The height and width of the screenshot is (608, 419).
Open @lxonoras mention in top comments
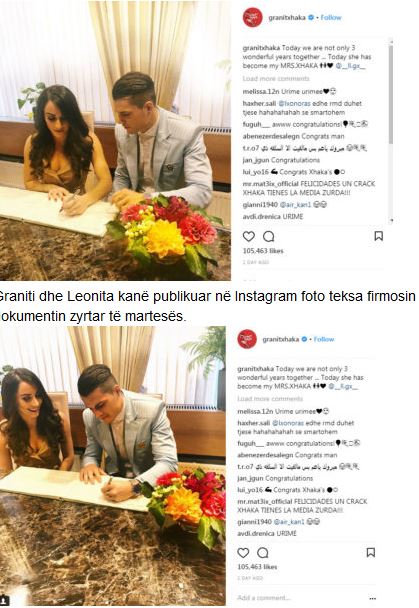295,104
